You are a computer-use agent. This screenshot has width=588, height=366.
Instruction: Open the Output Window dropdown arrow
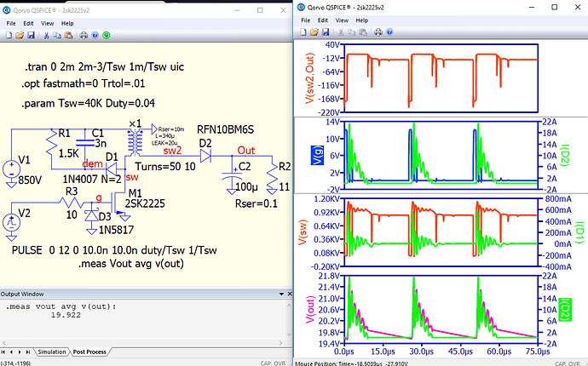click(x=280, y=294)
